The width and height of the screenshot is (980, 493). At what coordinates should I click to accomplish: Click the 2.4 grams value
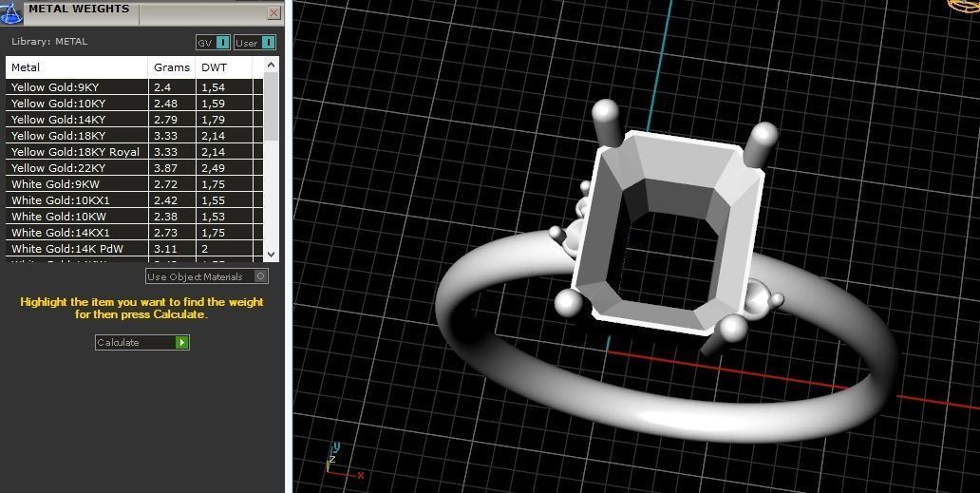(x=161, y=87)
